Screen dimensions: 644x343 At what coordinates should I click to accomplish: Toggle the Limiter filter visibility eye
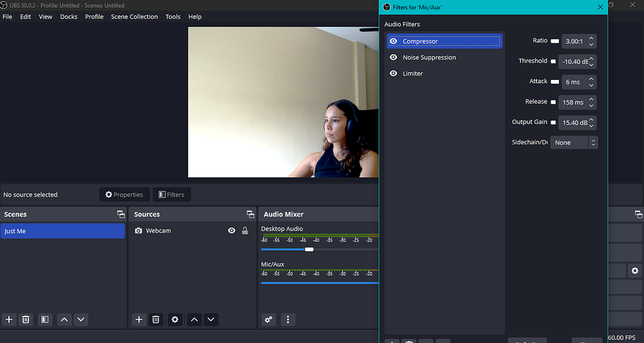393,73
